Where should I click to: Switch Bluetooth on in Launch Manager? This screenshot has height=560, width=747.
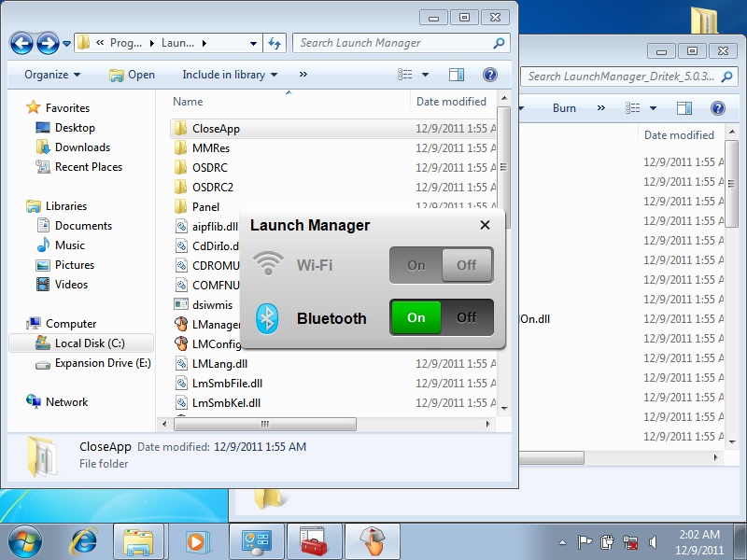(416, 317)
